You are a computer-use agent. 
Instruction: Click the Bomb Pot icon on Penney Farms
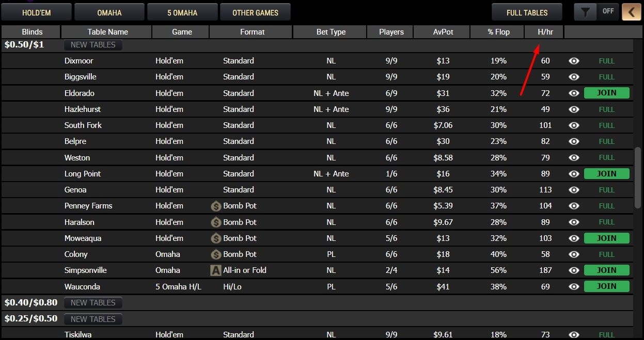(216, 206)
